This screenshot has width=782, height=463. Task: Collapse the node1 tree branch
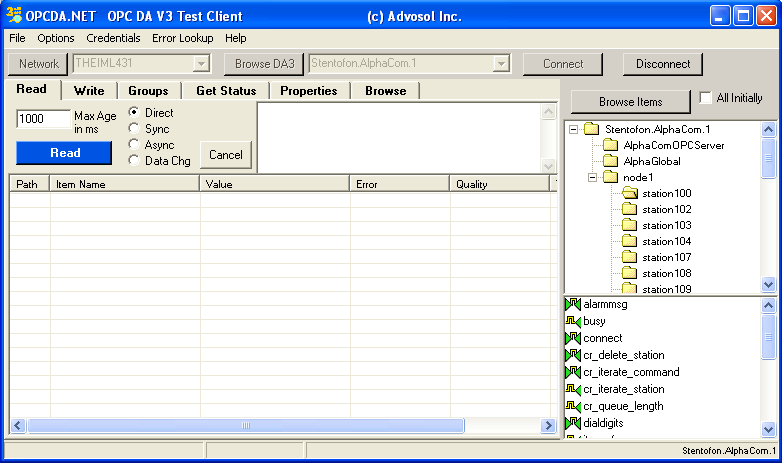[x=592, y=177]
